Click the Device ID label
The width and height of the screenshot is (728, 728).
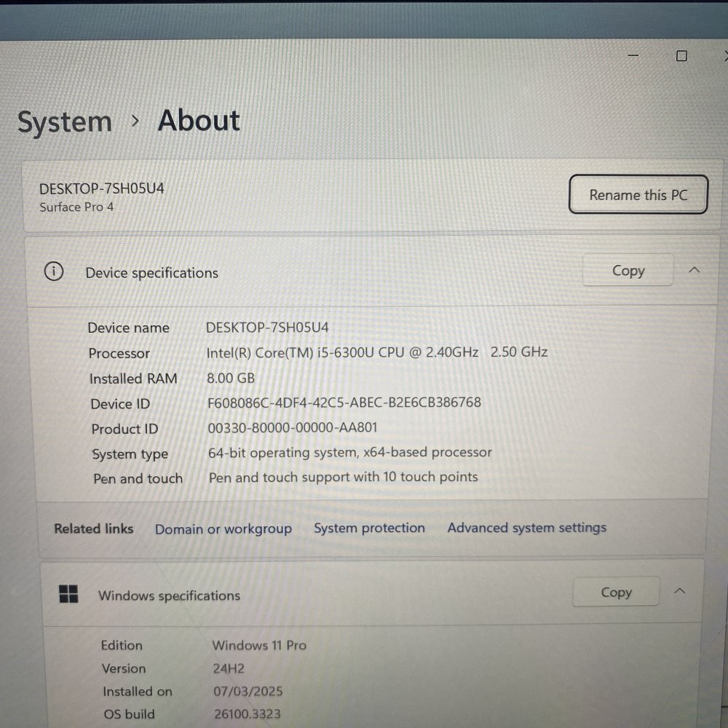point(120,404)
